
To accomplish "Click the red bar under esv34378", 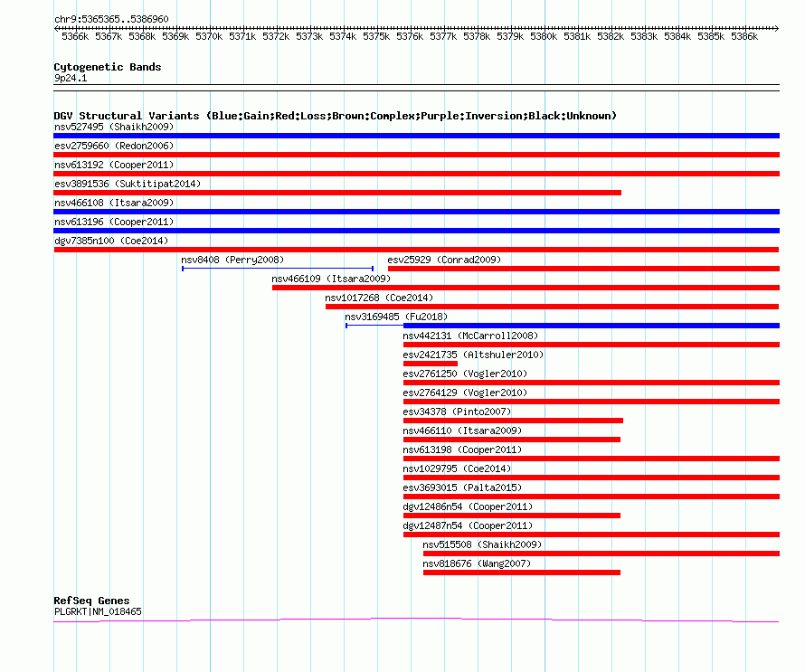I will click(x=513, y=421).
